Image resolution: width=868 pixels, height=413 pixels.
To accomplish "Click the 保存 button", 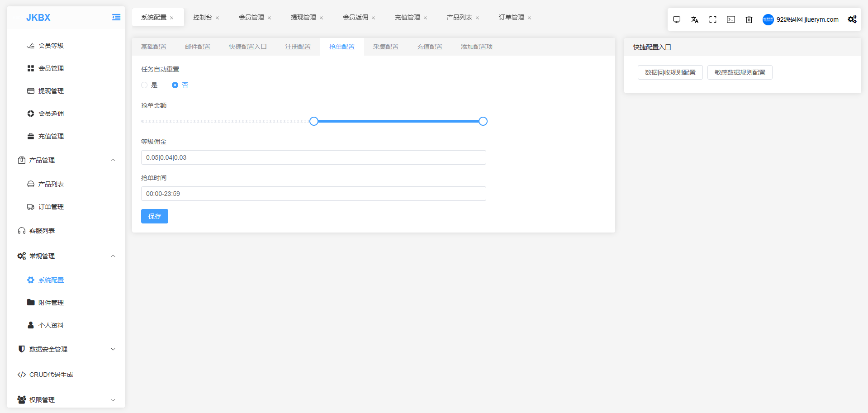I will 155,216.
